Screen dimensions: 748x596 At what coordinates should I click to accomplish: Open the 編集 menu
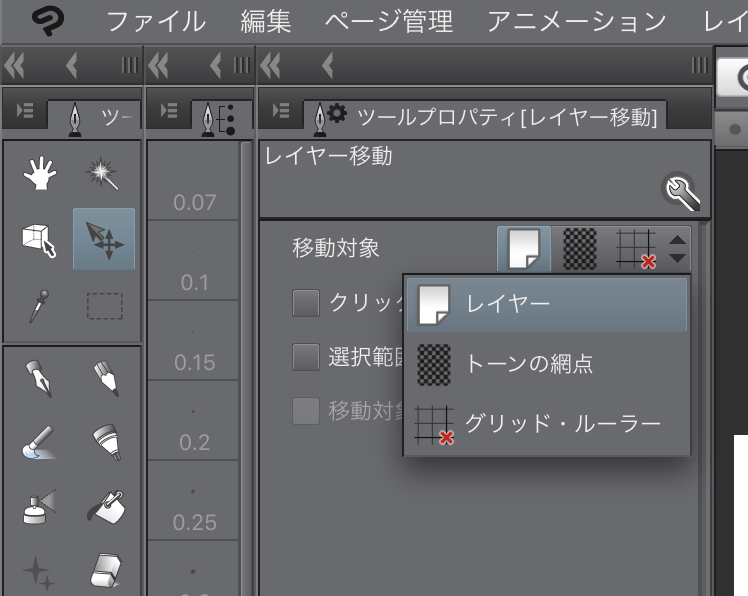click(266, 22)
